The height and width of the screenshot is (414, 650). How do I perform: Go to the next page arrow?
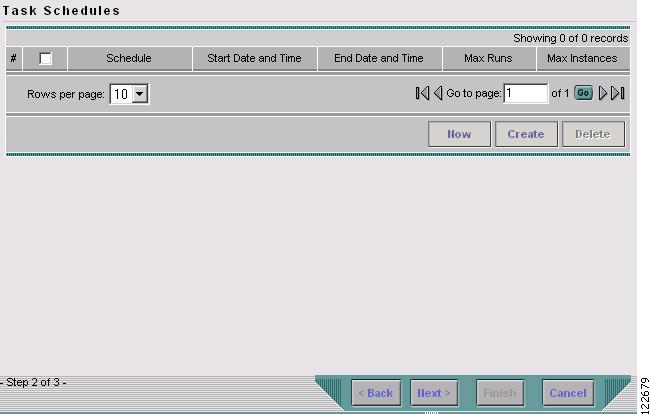pyautogui.click(x=603, y=93)
